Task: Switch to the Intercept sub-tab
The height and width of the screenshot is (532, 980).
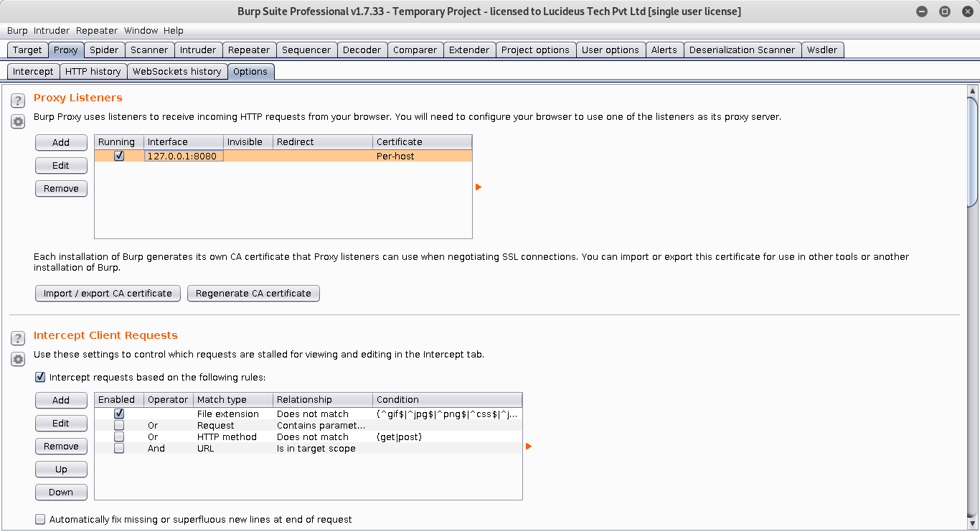Action: [33, 71]
